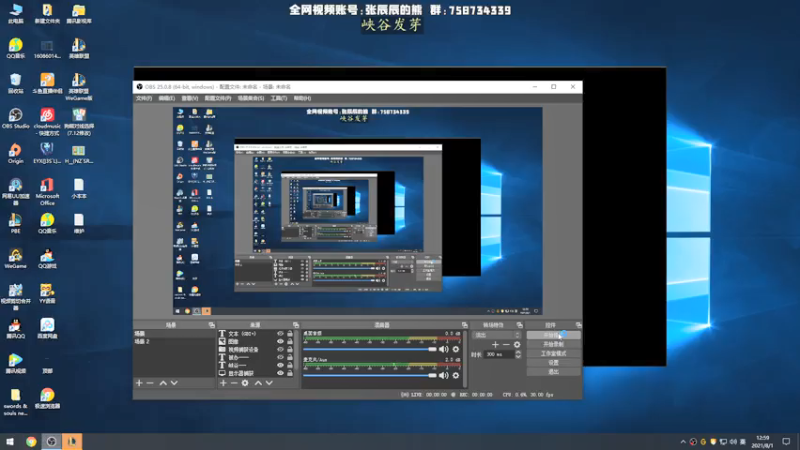The height and width of the screenshot is (450, 800).
Task: Move the scene down in the Scenes panel
Action: [174, 383]
